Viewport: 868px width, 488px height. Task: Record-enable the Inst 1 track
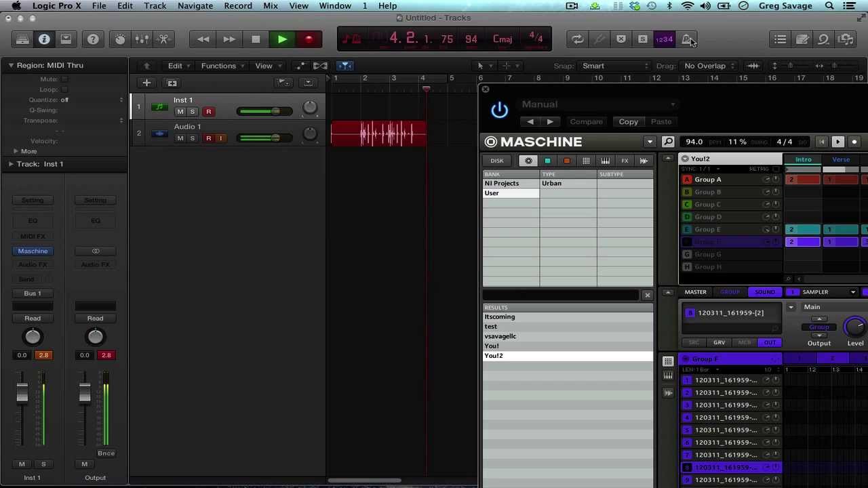[209, 111]
